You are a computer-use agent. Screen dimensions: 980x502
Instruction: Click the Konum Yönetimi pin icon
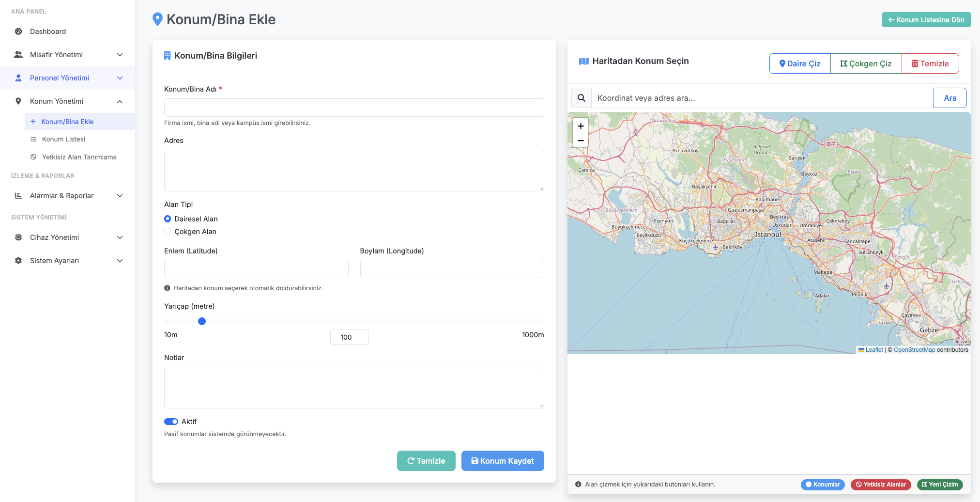click(x=18, y=101)
